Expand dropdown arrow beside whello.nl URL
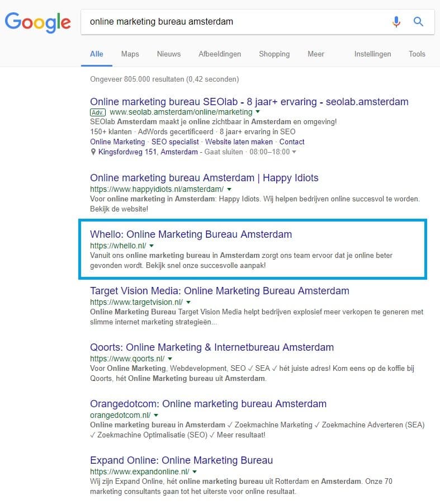The image size is (440, 504). 152,246
